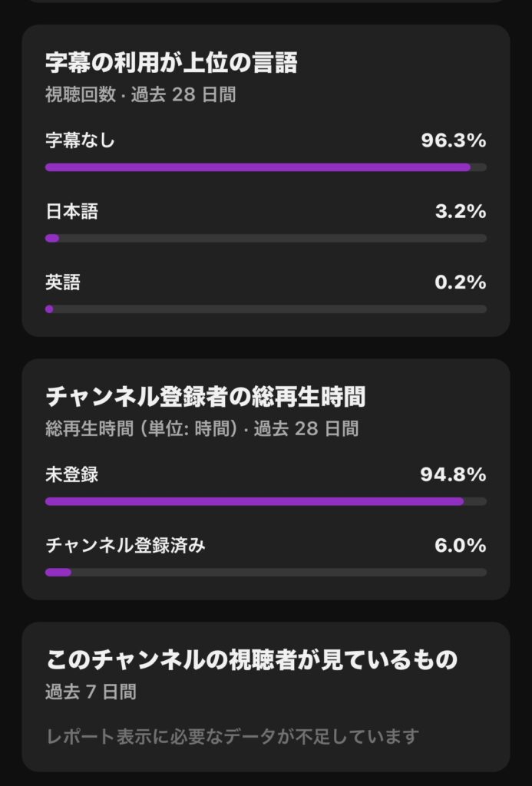
Task: Select the チャンネル登録済み row label
Action: (x=125, y=545)
